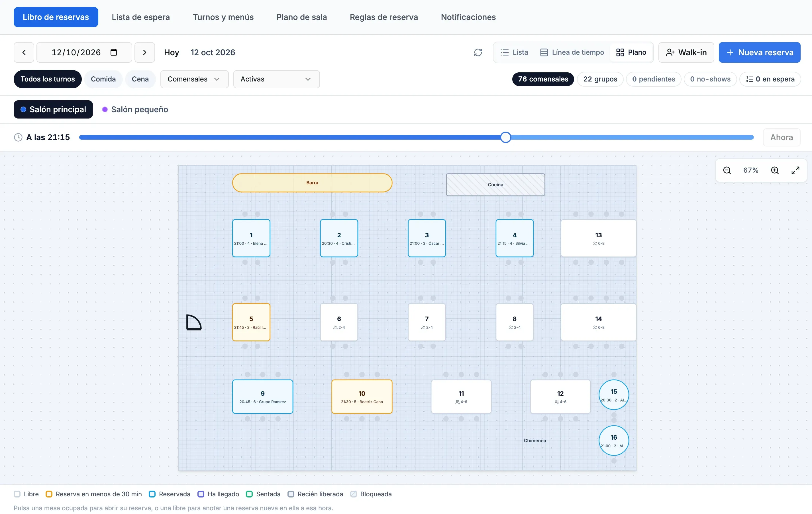The height and width of the screenshot is (514, 812).
Task: Open table 10 Beatriz Cano reservation
Action: pos(362,397)
